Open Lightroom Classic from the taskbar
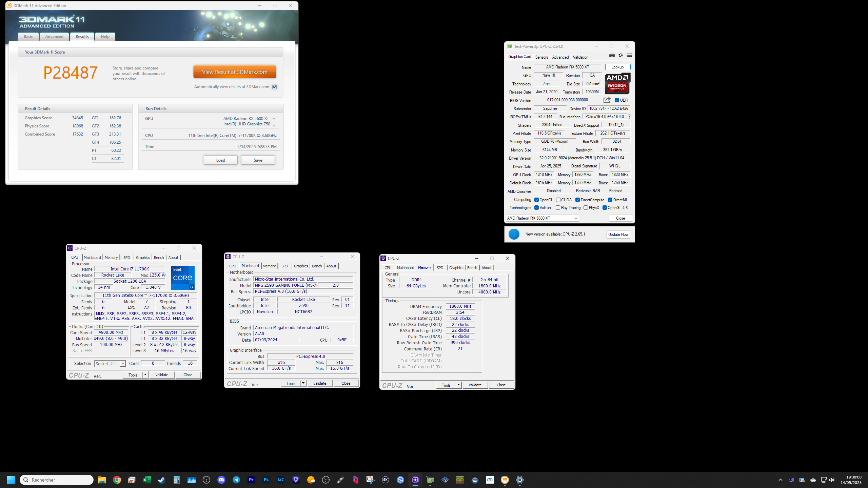This screenshot has width=868, height=488. pyautogui.click(x=281, y=480)
